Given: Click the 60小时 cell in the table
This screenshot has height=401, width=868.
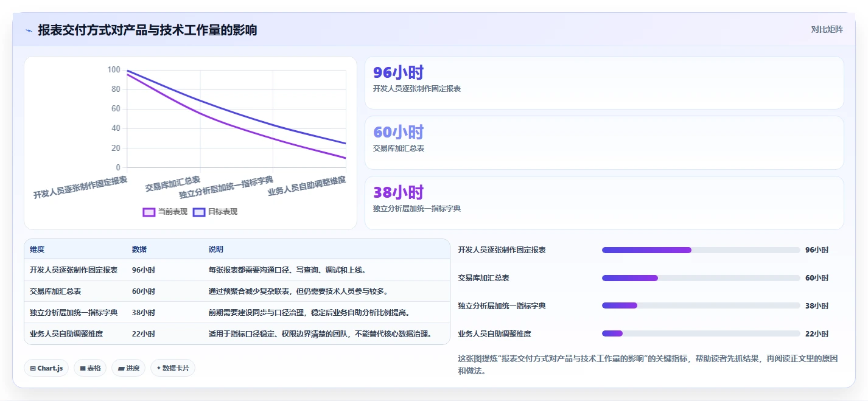Looking at the screenshot, I should (144, 291).
